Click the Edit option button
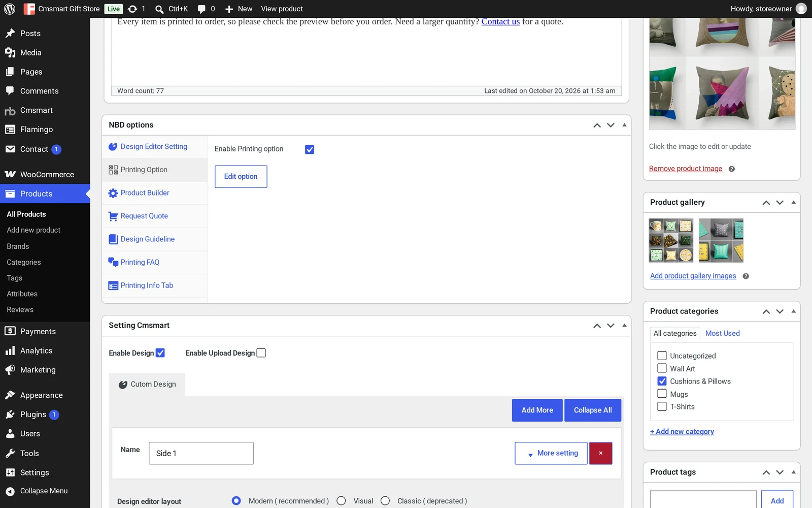The width and height of the screenshot is (812, 508). point(241,177)
